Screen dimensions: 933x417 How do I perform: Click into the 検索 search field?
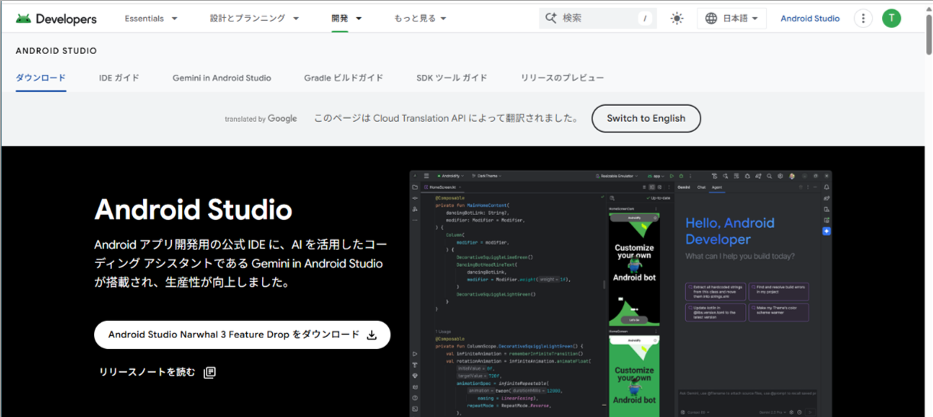[x=595, y=19]
